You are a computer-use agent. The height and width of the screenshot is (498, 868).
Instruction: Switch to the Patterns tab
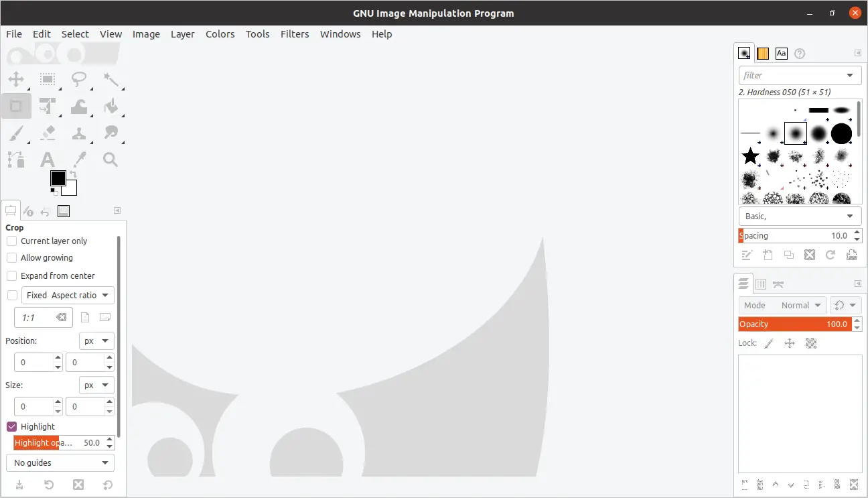(x=762, y=54)
